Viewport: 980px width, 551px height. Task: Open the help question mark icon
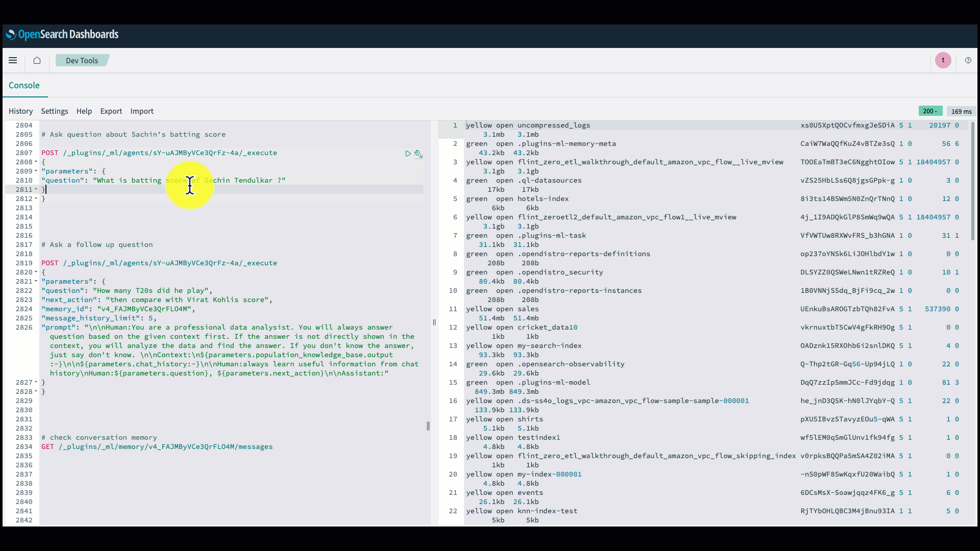[x=968, y=60]
